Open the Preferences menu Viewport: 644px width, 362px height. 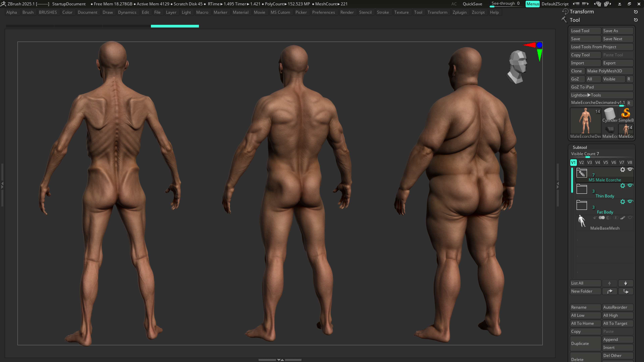(323, 12)
